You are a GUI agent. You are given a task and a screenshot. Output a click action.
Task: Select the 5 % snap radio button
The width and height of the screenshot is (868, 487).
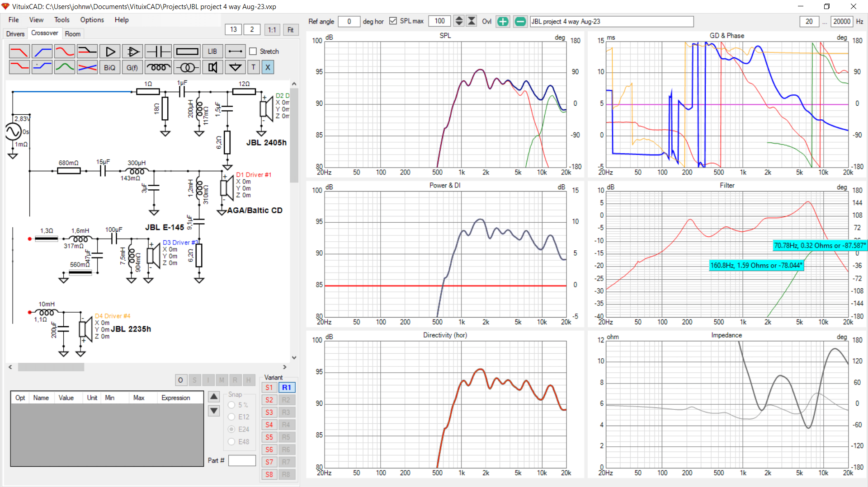click(x=231, y=405)
